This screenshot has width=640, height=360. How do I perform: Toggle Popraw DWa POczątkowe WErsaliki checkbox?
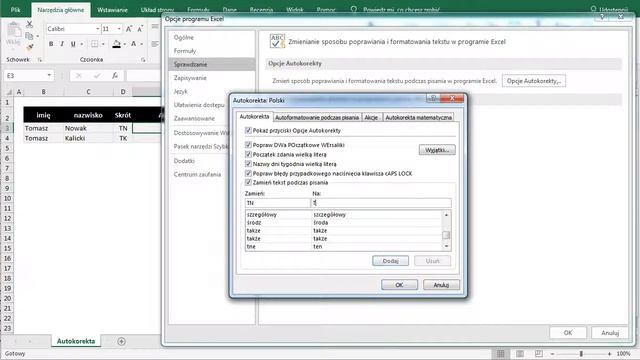pyautogui.click(x=248, y=144)
